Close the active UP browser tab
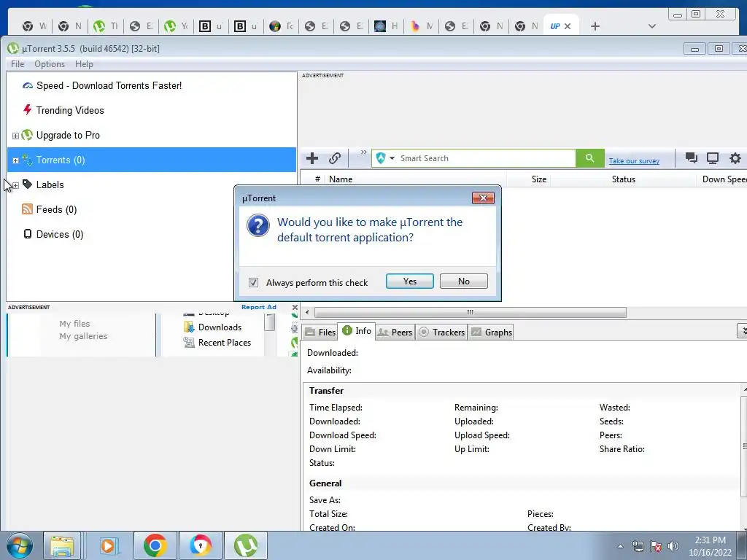The height and width of the screenshot is (560, 747). click(x=568, y=27)
